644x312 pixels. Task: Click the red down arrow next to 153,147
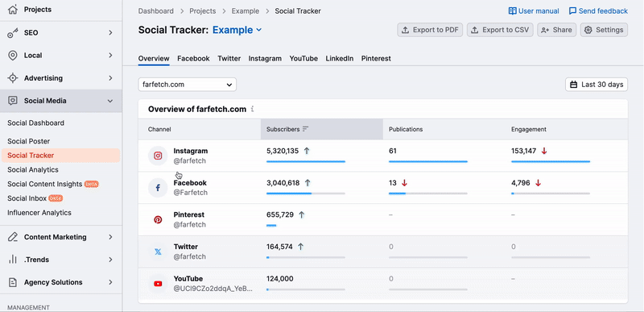pyautogui.click(x=544, y=151)
